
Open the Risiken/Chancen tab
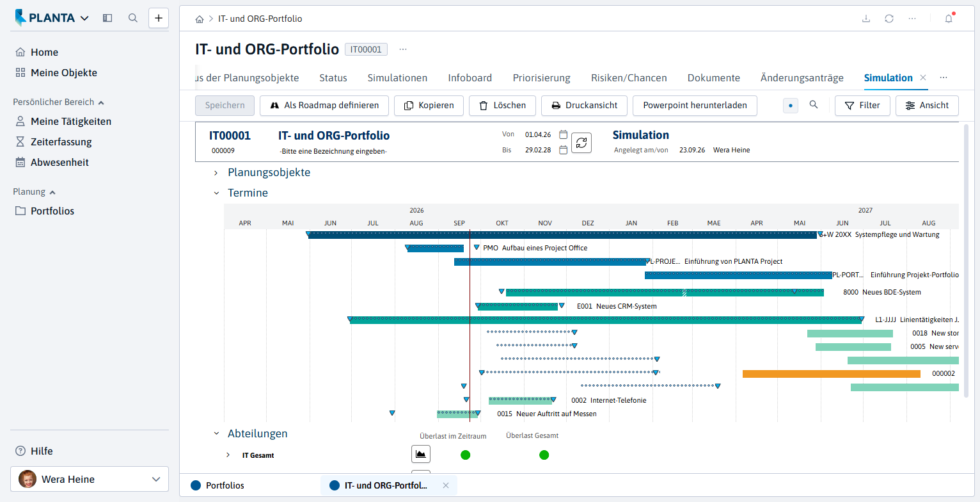click(x=629, y=78)
